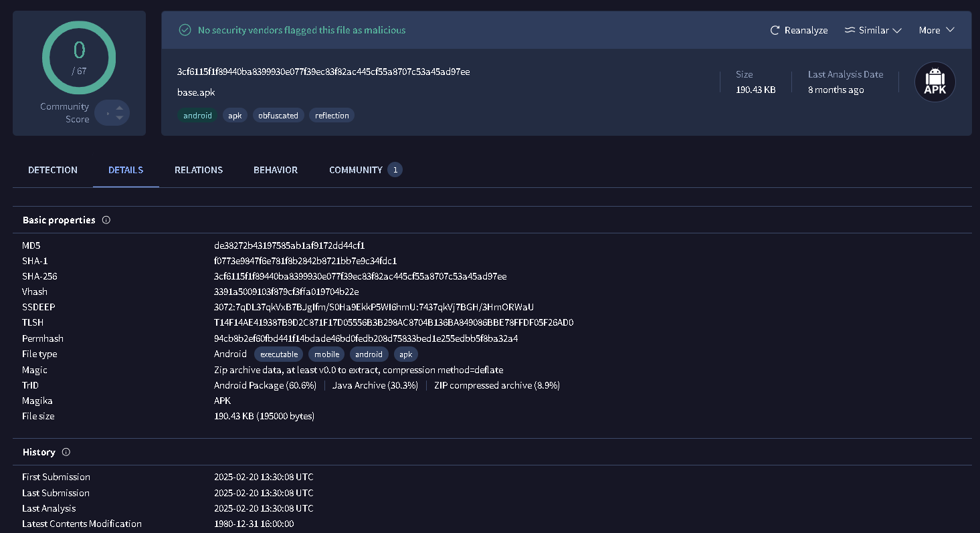
Task: Click the Basic properties info icon
Action: point(106,220)
